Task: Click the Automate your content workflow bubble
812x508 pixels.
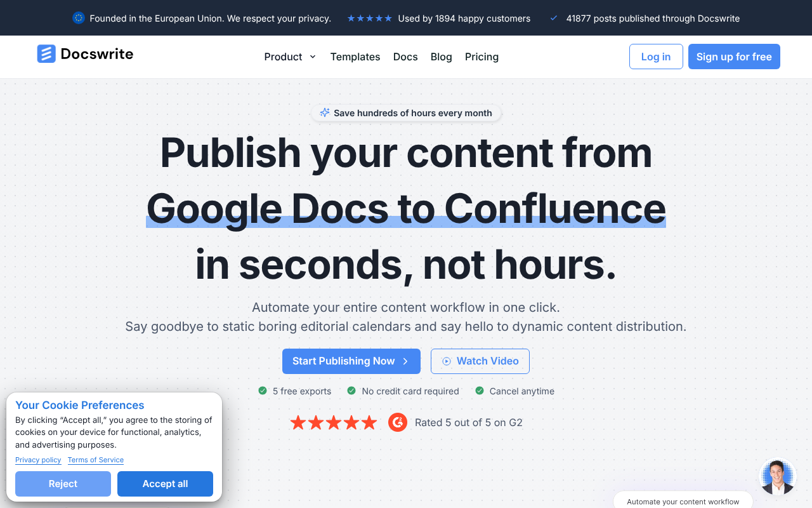Action: (683, 502)
